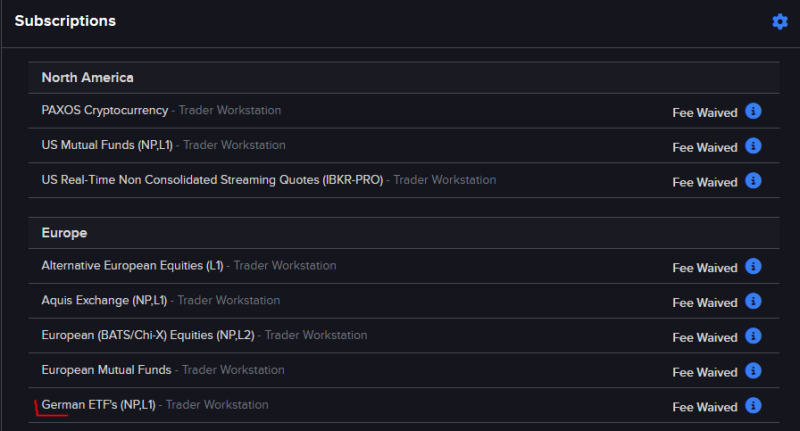This screenshot has width=800, height=431.
Task: Select European (BATS/Chi-X) Equities (NP,L2) name
Action: point(148,335)
